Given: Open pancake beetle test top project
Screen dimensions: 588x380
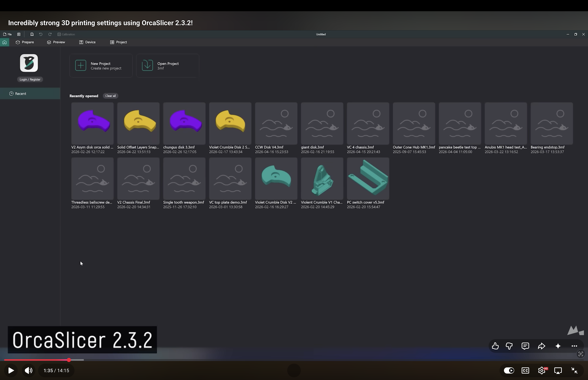Looking at the screenshot, I should tap(460, 123).
